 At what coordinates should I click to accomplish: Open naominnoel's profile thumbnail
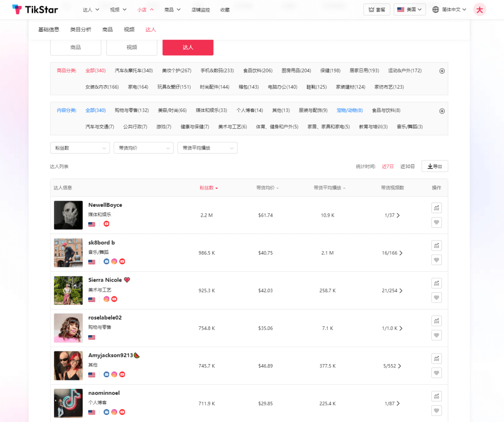click(x=68, y=403)
